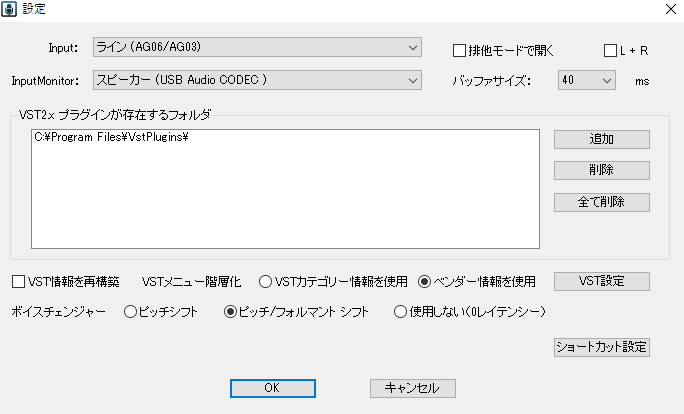
Task: Check the VST情報を再構築 option
Action: click(18, 282)
